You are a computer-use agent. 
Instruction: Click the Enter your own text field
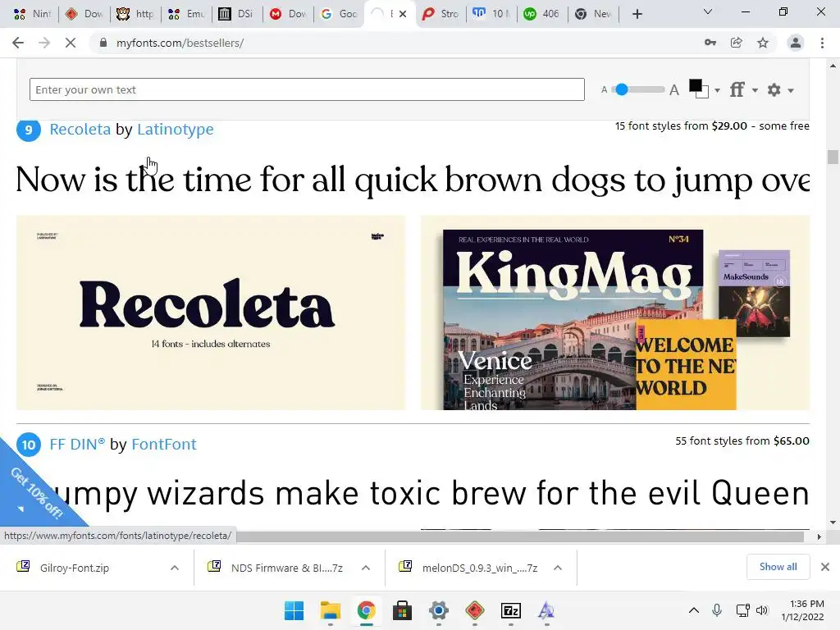[x=307, y=89]
